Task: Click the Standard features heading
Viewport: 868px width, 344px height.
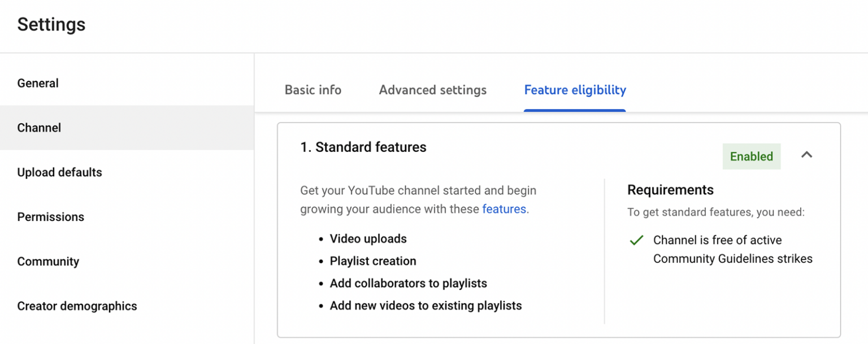Action: tap(363, 147)
